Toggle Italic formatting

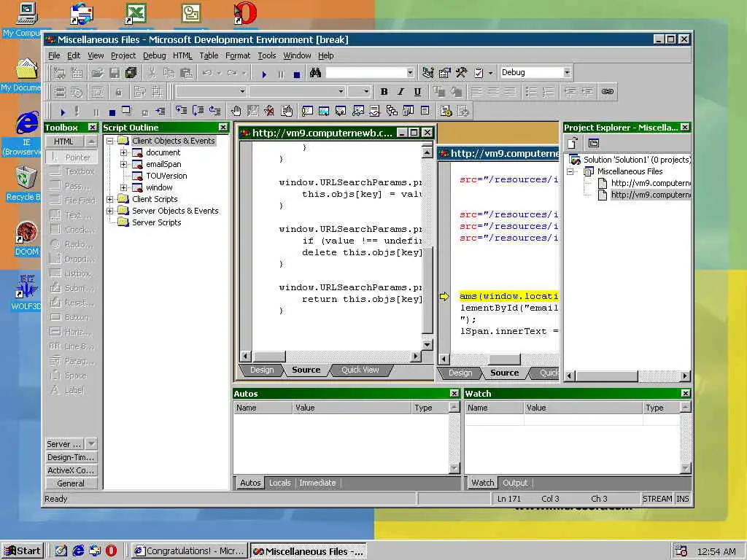tap(400, 92)
